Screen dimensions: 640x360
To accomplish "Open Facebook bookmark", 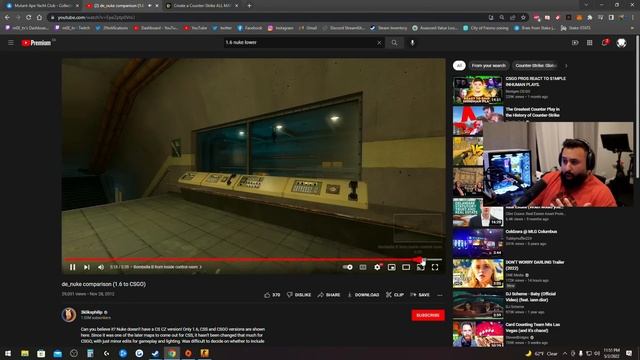I will coord(250,28).
